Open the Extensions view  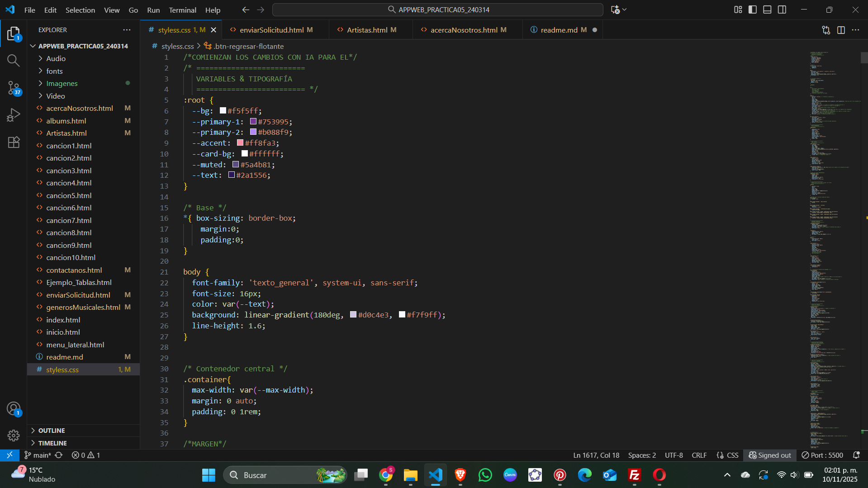(x=14, y=142)
